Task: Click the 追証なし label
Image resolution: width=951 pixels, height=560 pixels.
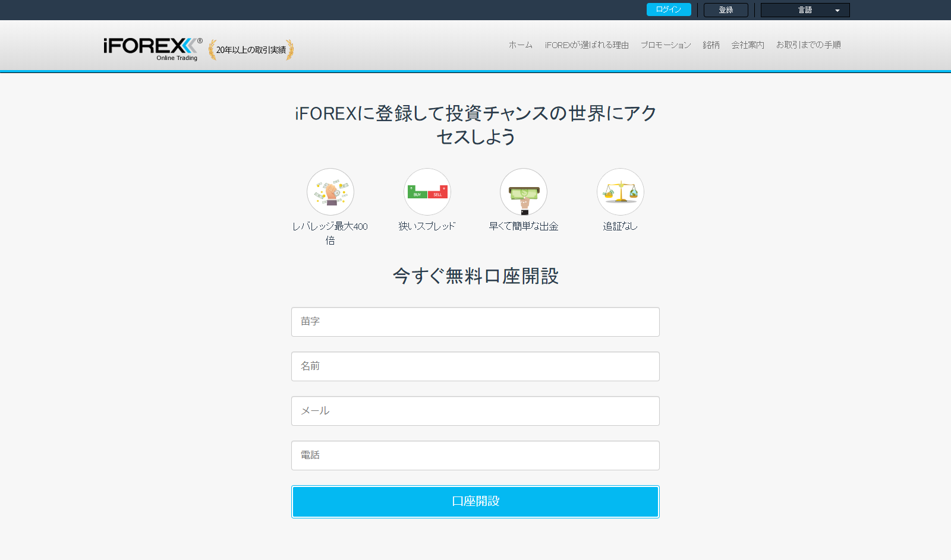Action: 620,226
